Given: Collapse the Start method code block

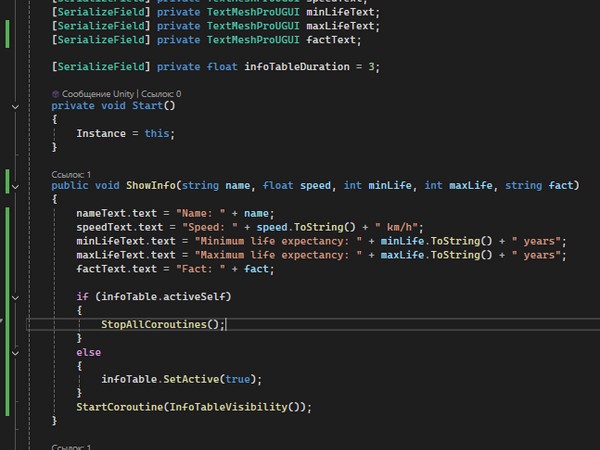Looking at the screenshot, I should pyautogui.click(x=15, y=105).
